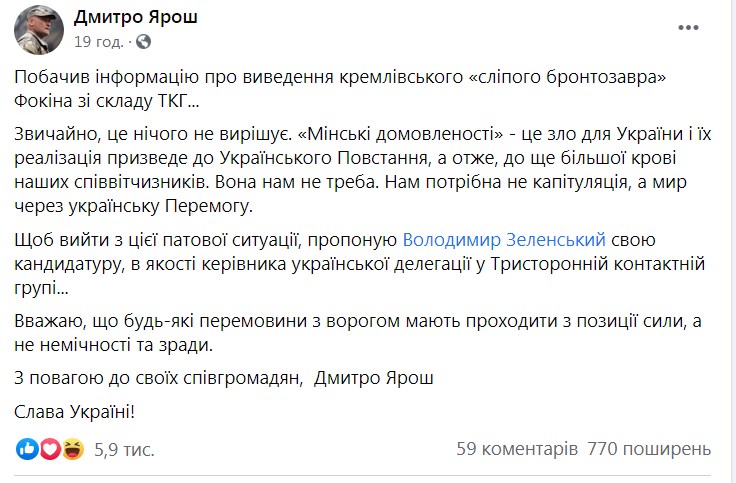Image resolution: width=736 pixels, height=483 pixels.
Task: Click the '19 год.' post timestamp
Action: pos(98,42)
